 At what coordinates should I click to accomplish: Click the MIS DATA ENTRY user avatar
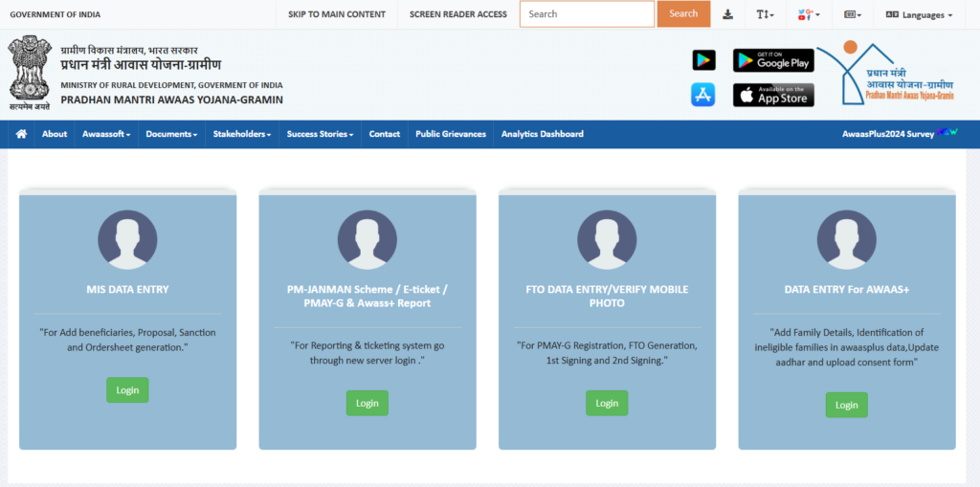pos(127,240)
